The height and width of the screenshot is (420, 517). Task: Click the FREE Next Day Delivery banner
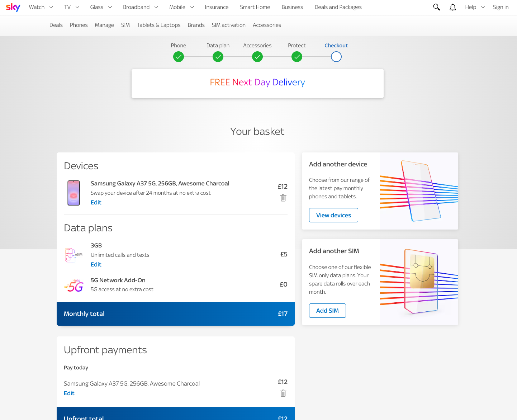tap(257, 84)
